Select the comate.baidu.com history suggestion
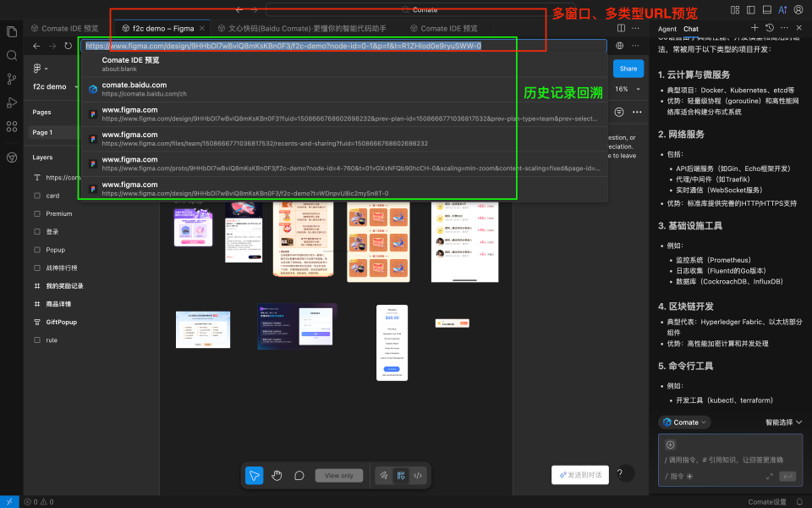 (x=344, y=89)
